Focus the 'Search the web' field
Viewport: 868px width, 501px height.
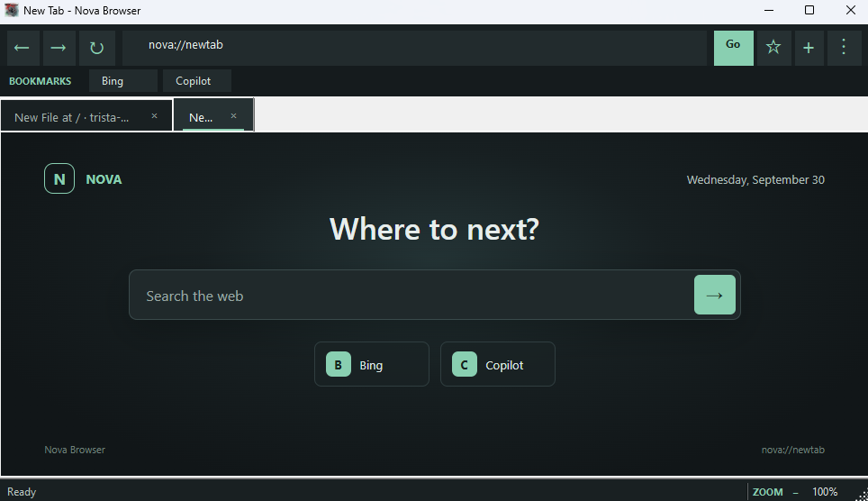click(411, 296)
